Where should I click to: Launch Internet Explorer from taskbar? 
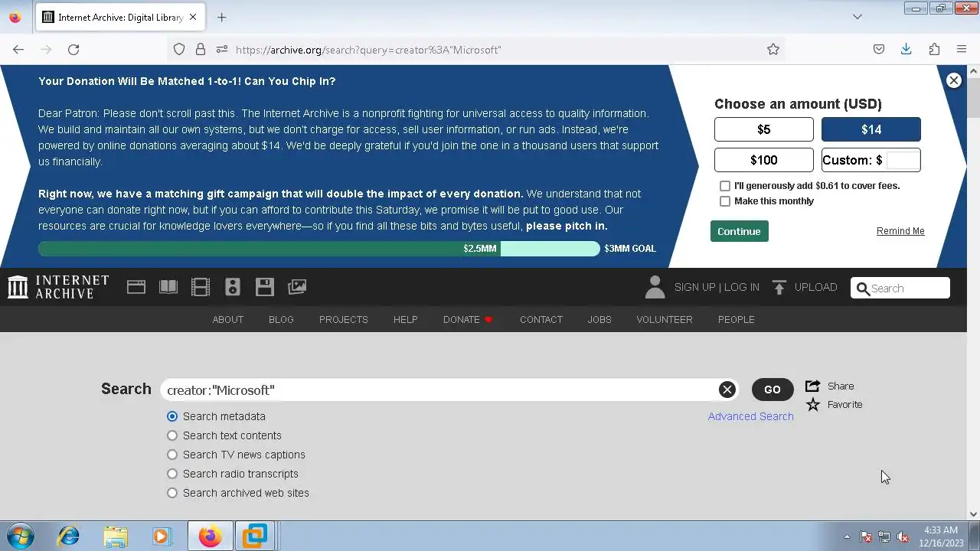(69, 536)
